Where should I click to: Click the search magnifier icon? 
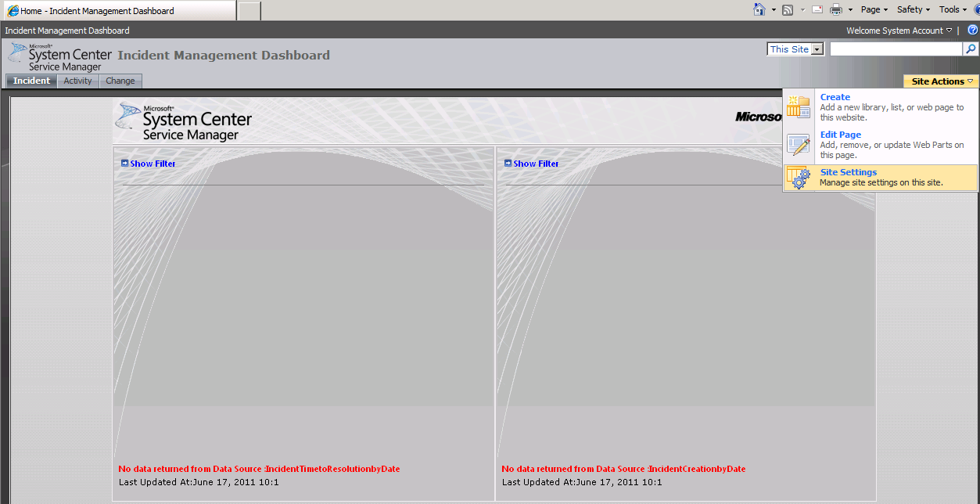tap(972, 48)
